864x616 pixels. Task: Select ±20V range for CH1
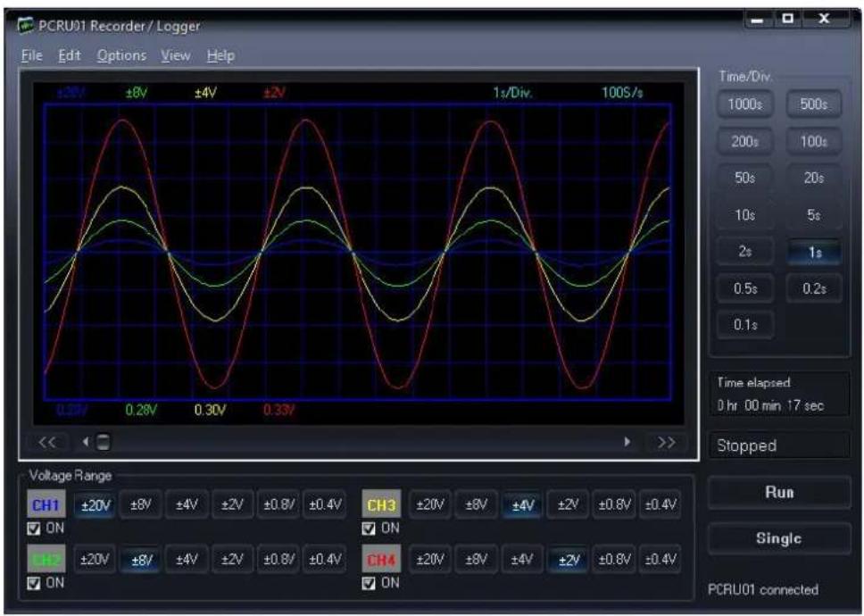pos(95,504)
